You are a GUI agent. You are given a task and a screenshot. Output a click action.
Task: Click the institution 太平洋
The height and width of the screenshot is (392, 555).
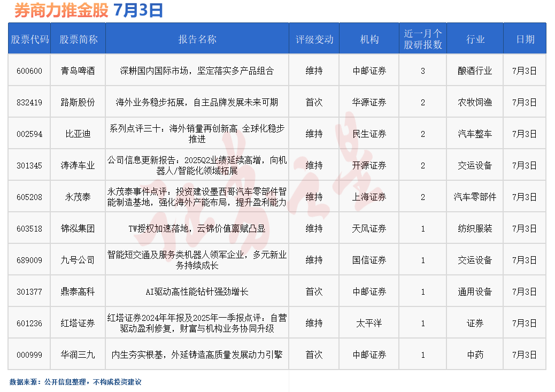point(369,324)
